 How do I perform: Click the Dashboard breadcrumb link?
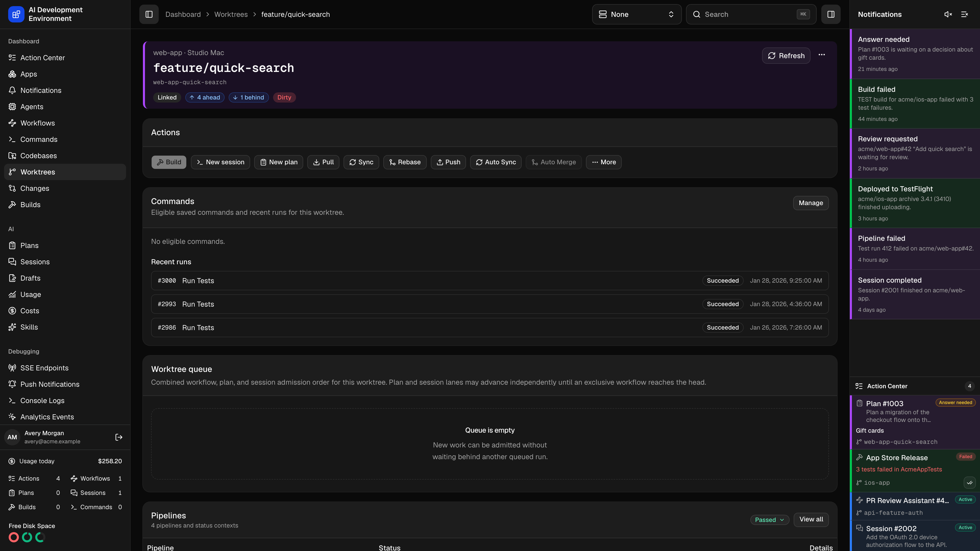pyautogui.click(x=183, y=15)
